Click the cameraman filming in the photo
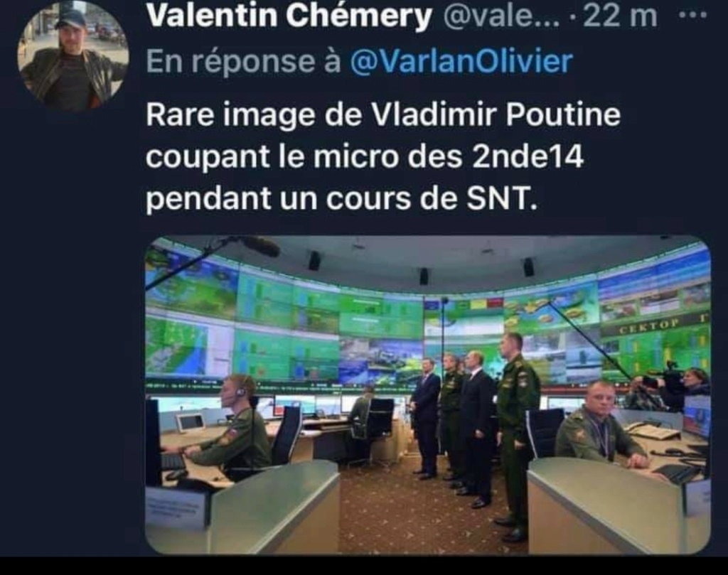Image resolution: width=728 pixels, height=575 pixels. click(x=671, y=387)
